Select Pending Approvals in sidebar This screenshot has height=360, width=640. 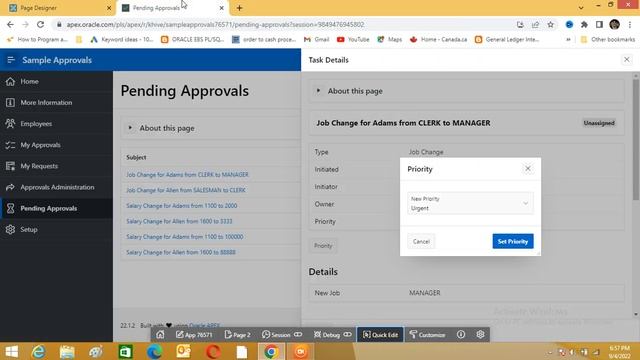pos(56,209)
